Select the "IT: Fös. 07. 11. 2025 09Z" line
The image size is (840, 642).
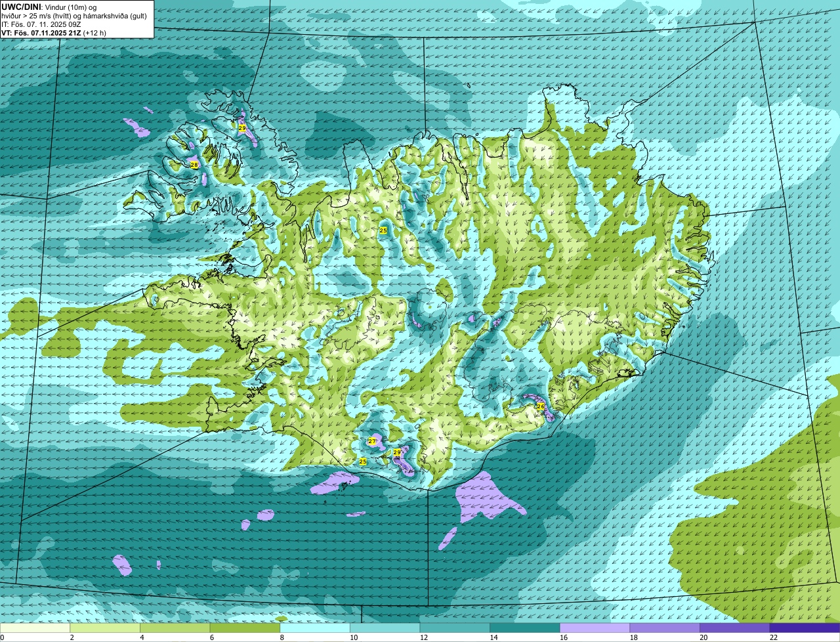tap(40, 24)
